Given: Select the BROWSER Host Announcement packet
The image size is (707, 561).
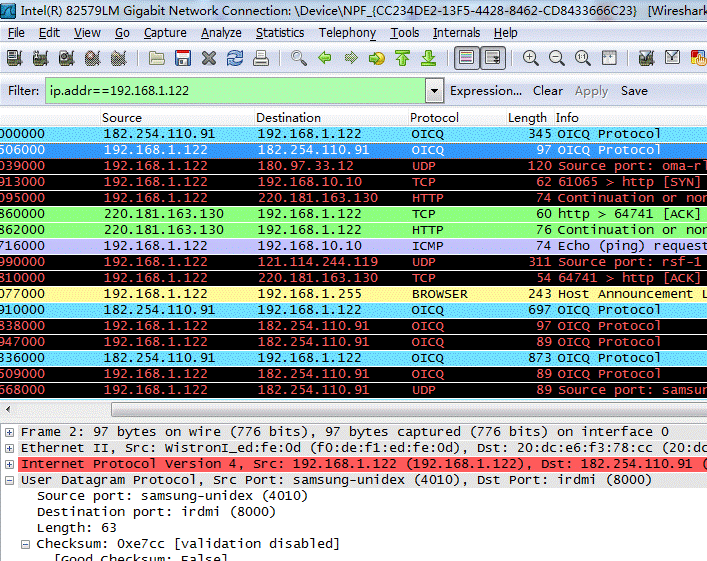Looking at the screenshot, I should point(354,294).
